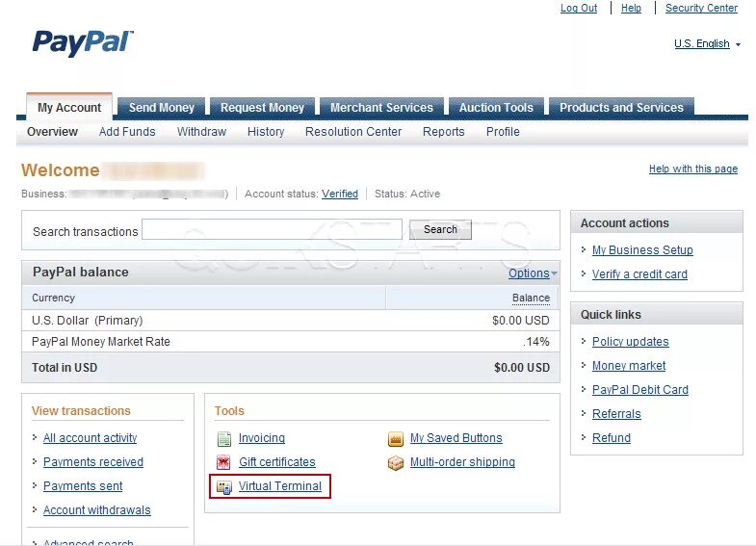Click the Gift certificates icon

[223, 462]
